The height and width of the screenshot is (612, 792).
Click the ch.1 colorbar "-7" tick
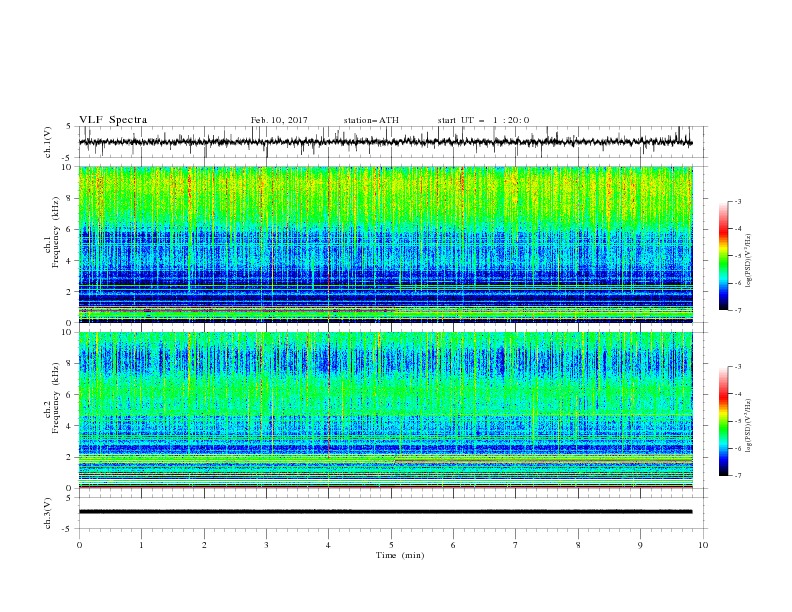tap(738, 310)
